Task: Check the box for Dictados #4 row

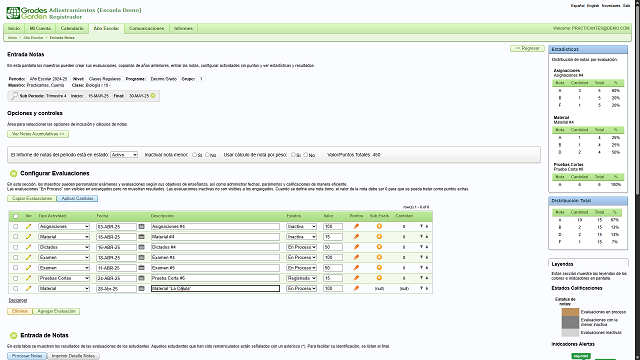Action: click(x=16, y=247)
